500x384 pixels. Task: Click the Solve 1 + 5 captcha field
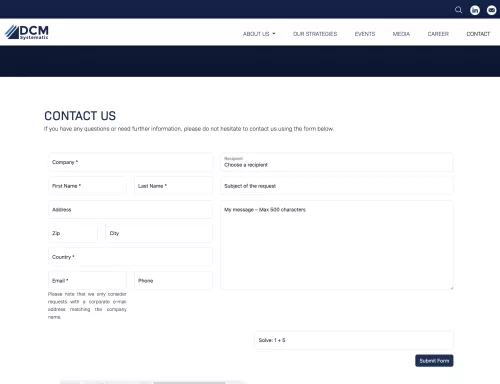pos(354,340)
